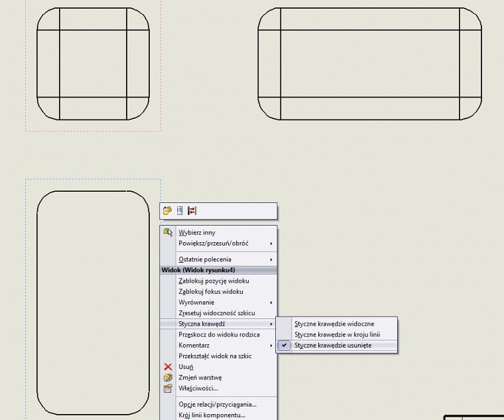The width and height of the screenshot is (504, 420).
Task: Click the Wybierz inny cursor icon
Action: [x=168, y=232]
